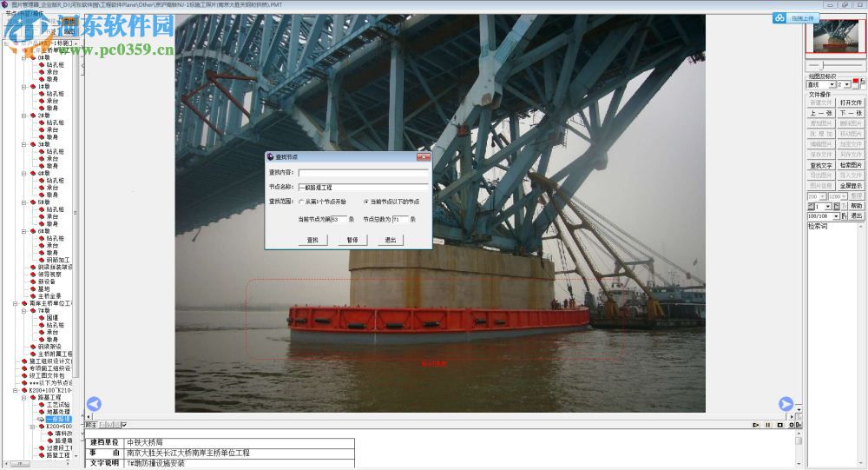Open the 108/108 image index dropdown

(836, 216)
